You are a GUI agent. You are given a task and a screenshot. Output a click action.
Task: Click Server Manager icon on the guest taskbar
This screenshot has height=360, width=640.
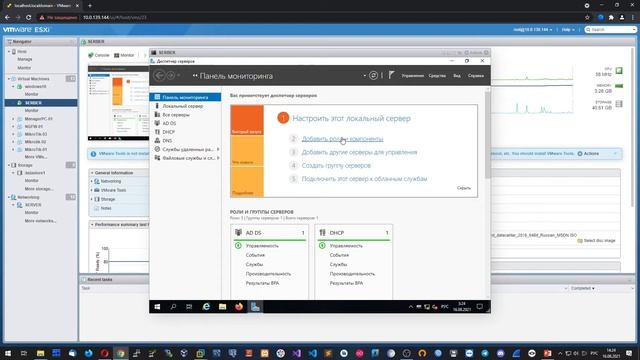coord(255,307)
